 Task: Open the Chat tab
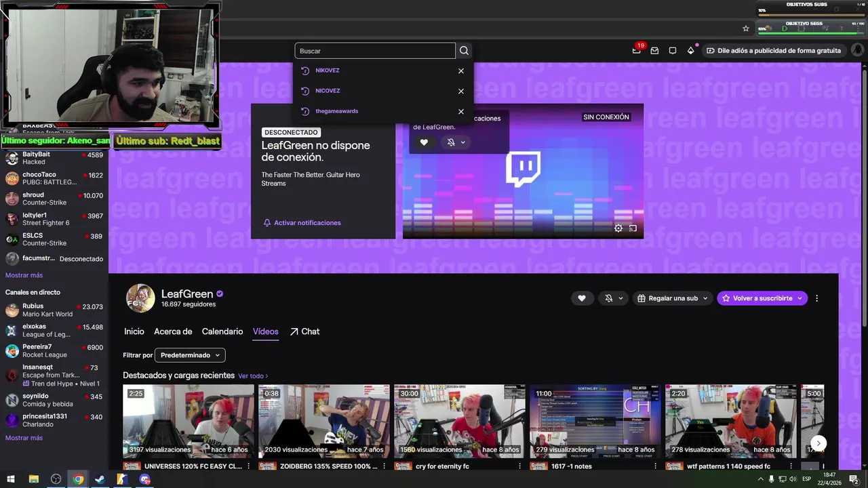tap(304, 331)
